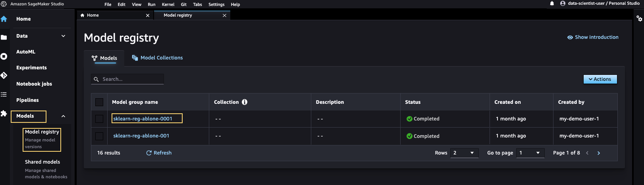
Task: Collapse the Models section chevron
Action: click(x=63, y=116)
